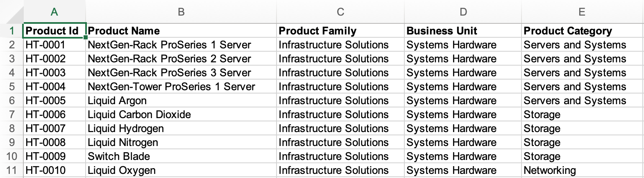Select row 1 header
Image resolution: width=644 pixels, height=178 pixels.
[11, 31]
